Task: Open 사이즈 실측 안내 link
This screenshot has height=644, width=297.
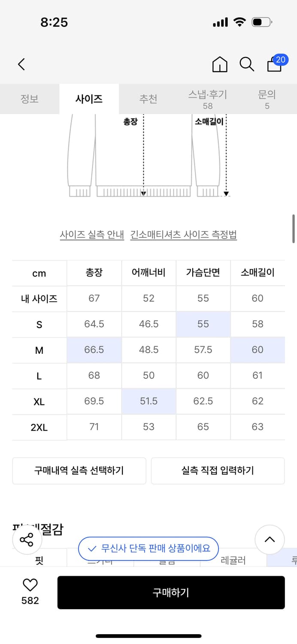Action: (x=92, y=235)
